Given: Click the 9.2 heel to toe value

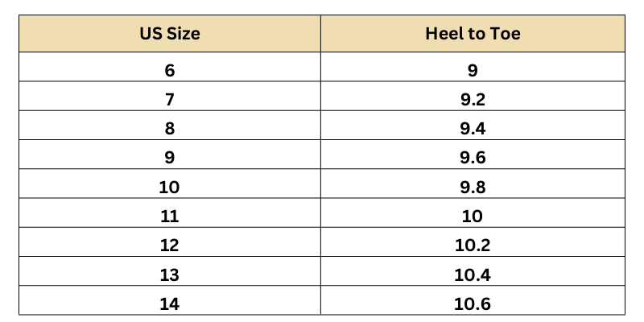Looking at the screenshot, I should (473, 100).
